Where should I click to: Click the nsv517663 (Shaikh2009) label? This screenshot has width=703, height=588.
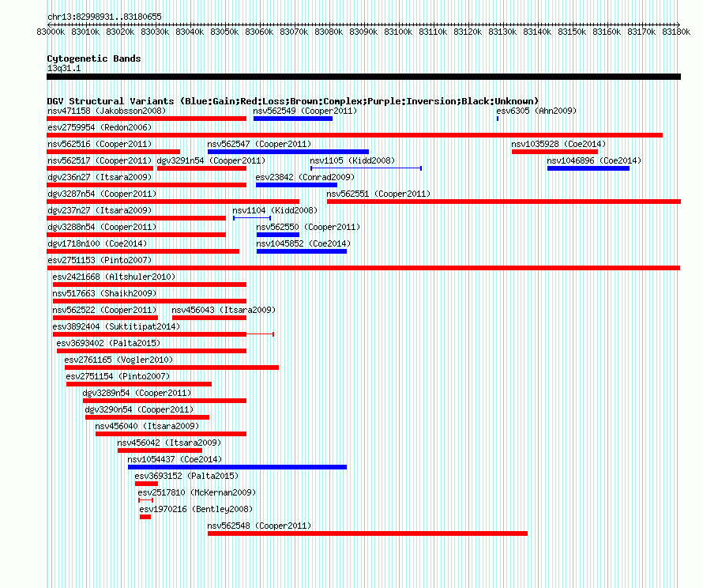click(104, 293)
